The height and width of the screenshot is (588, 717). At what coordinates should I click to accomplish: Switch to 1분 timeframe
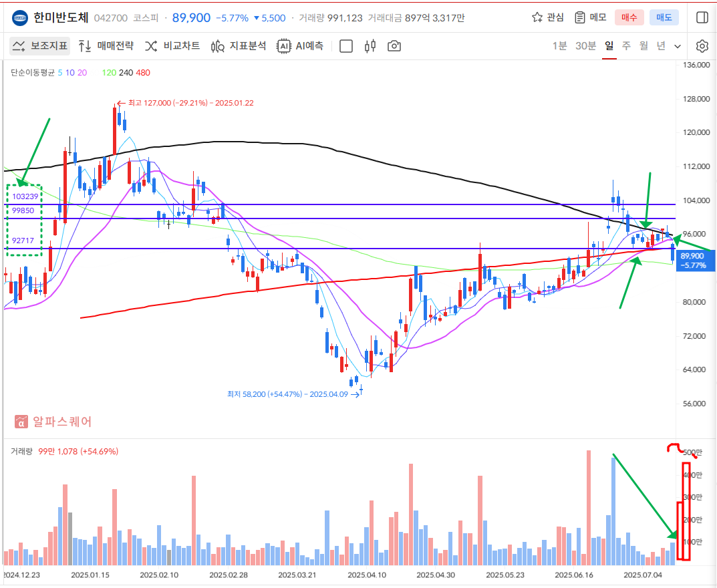point(559,45)
